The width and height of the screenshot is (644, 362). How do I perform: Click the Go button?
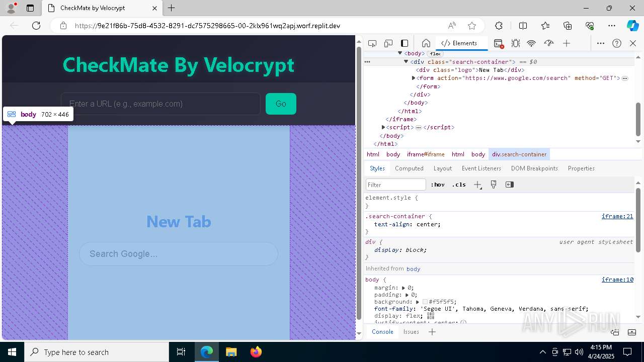[281, 104]
